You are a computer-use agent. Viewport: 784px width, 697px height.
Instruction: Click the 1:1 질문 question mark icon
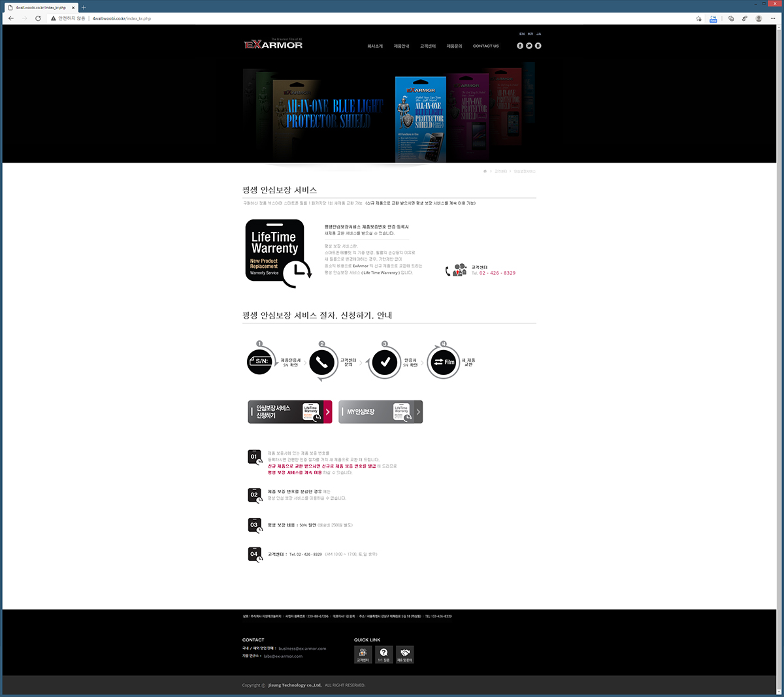point(384,655)
